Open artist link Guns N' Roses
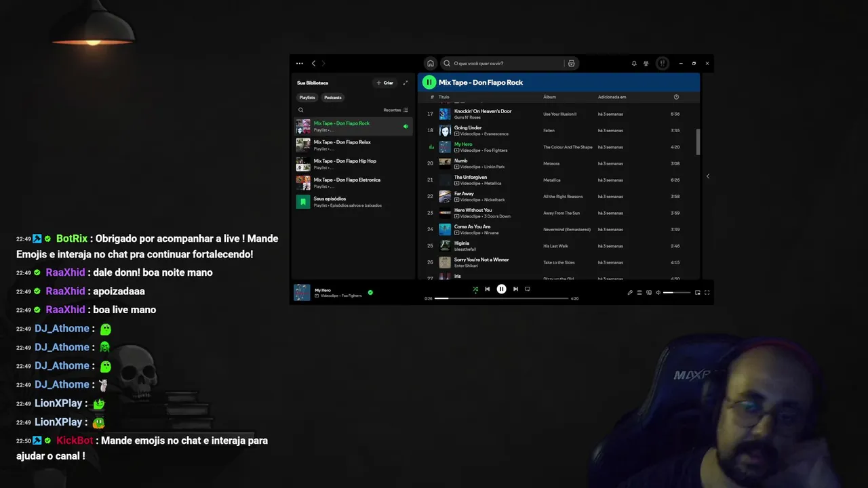This screenshot has height=488, width=868. [468, 117]
